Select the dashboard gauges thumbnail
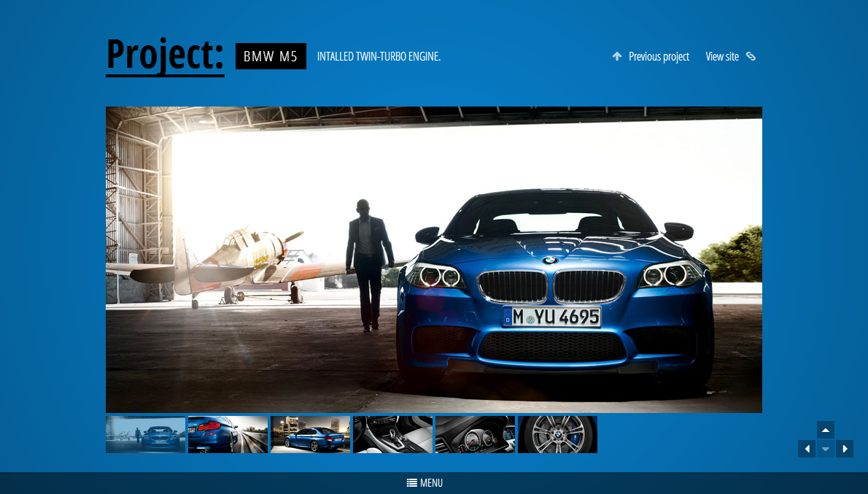This screenshot has height=494, width=868. (x=476, y=435)
